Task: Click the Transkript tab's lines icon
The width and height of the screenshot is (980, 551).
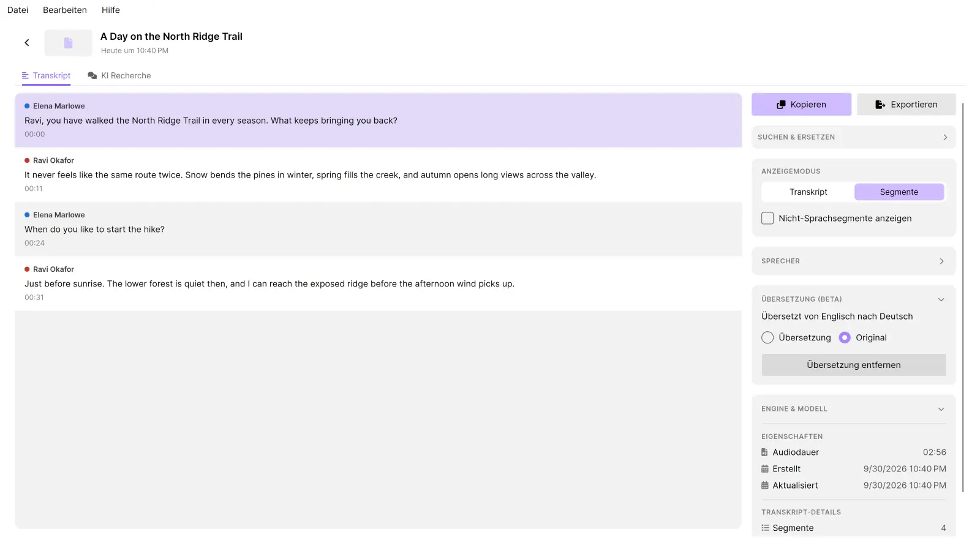Action: click(x=26, y=76)
